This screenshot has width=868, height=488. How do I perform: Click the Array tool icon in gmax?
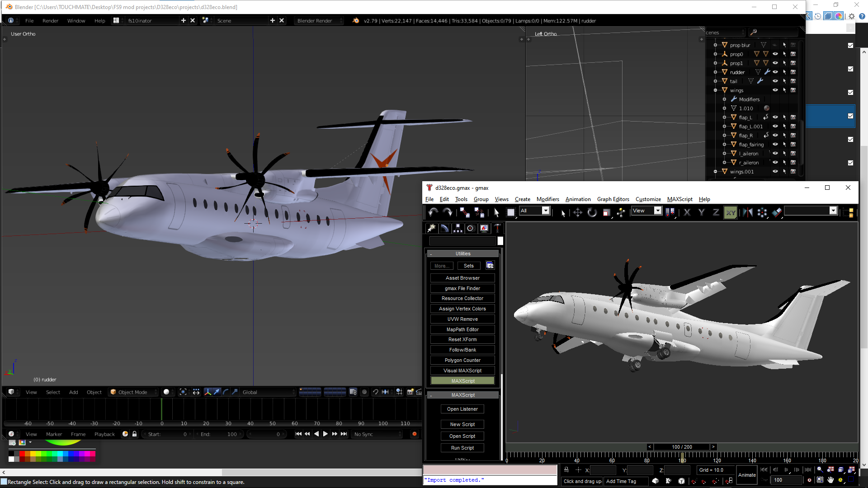tap(762, 212)
